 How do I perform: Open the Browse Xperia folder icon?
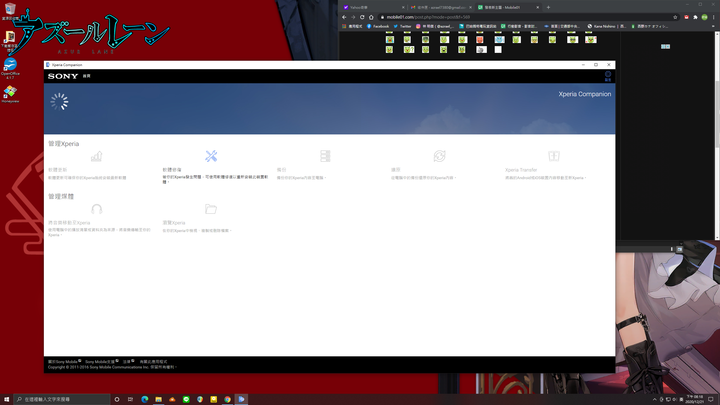211,209
